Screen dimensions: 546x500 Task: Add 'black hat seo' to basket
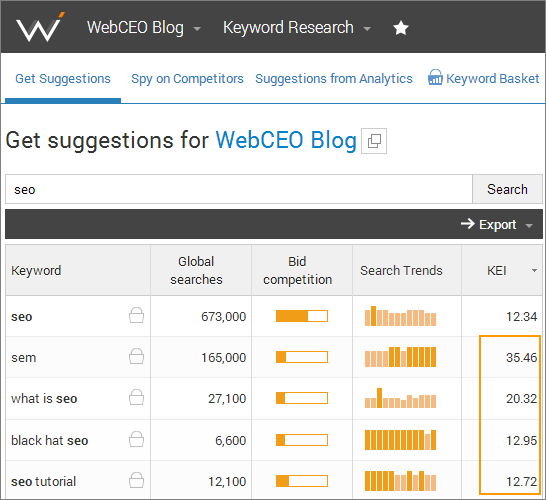click(x=136, y=439)
